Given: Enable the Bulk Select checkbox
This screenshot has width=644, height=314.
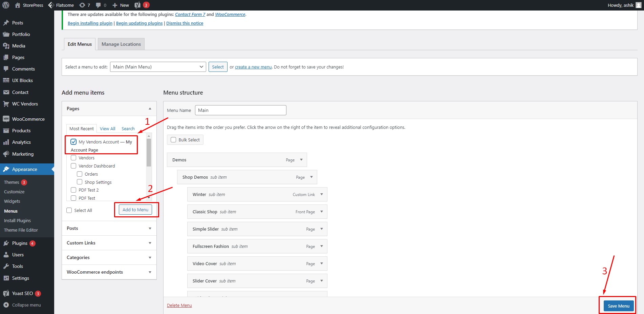Looking at the screenshot, I should pos(173,140).
